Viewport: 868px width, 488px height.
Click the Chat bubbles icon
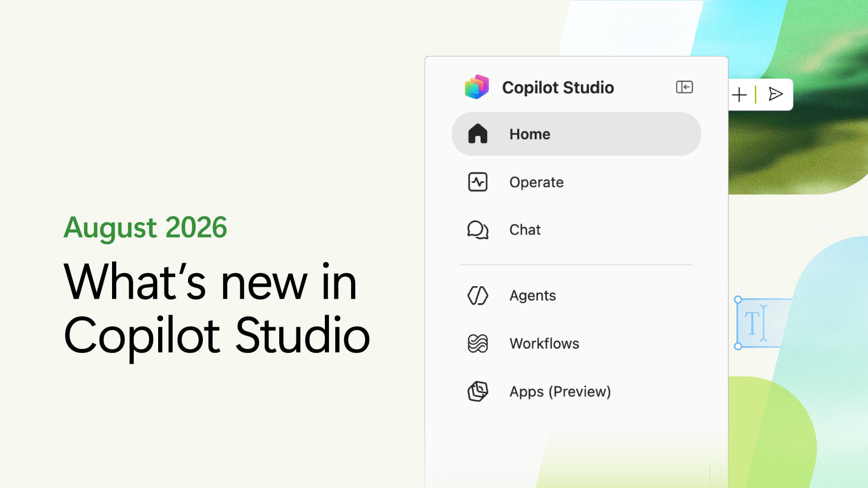pyautogui.click(x=478, y=230)
